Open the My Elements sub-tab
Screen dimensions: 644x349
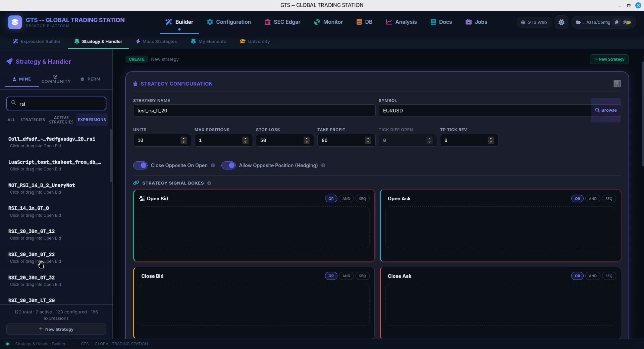208,41
